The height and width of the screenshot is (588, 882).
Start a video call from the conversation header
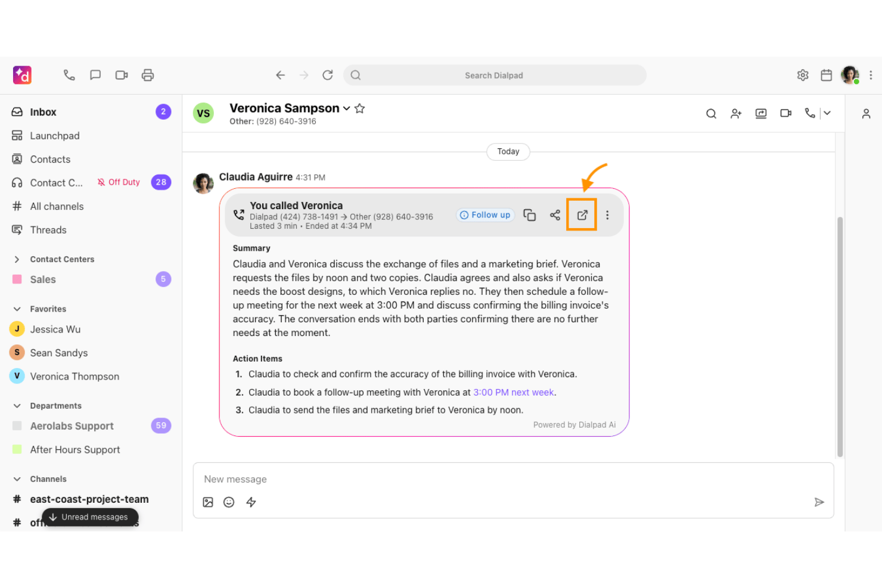785,113
